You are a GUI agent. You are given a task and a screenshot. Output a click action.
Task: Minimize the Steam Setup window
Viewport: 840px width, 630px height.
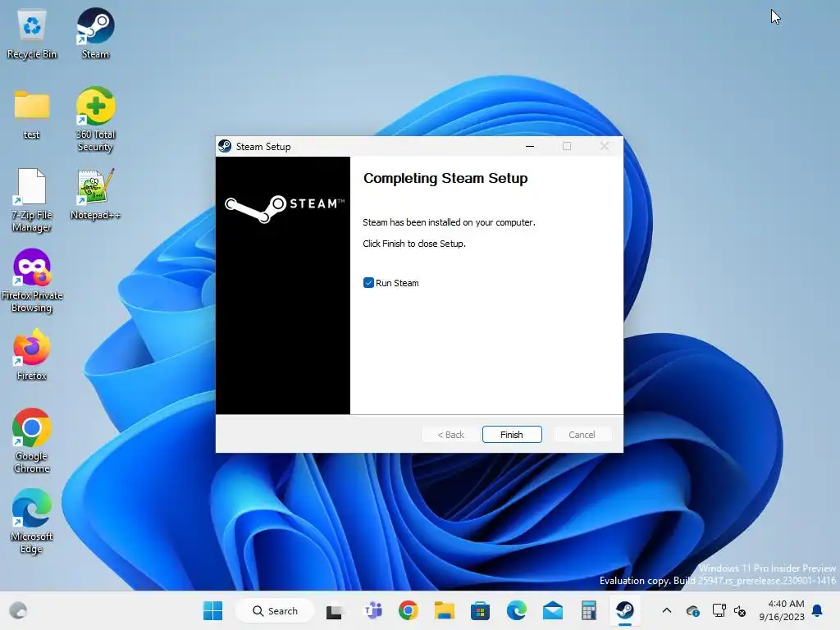pos(530,146)
